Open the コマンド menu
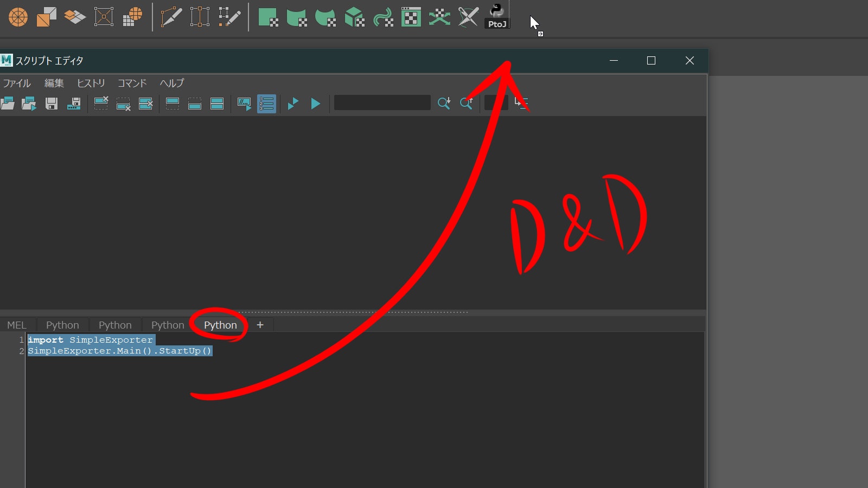868x488 pixels. coord(131,83)
